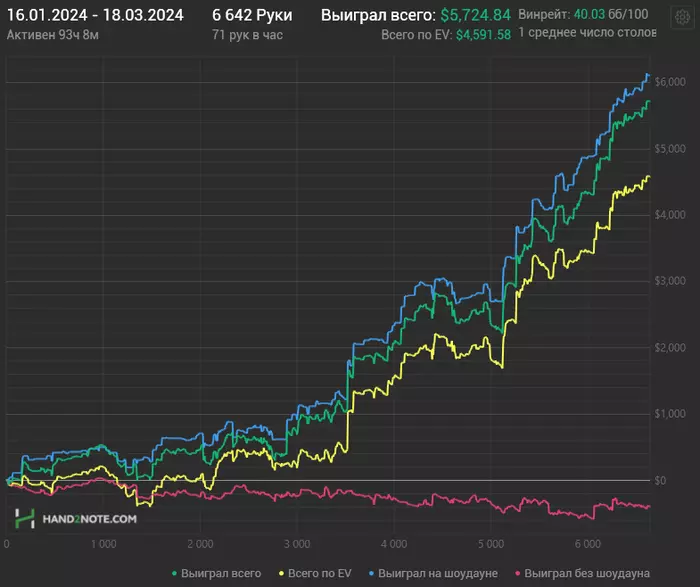Click the EV total value $4,591.58
The height and width of the screenshot is (587, 700).
pos(483,35)
